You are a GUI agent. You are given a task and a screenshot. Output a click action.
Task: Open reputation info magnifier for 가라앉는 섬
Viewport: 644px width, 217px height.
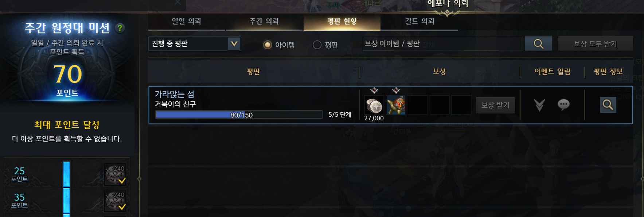pos(608,105)
